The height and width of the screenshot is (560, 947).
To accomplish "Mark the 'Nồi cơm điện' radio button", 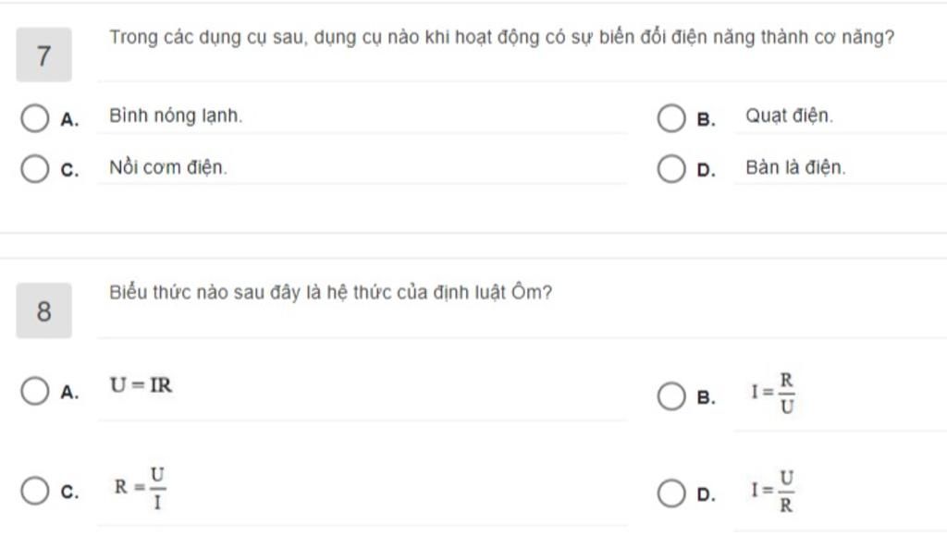I will point(34,170).
